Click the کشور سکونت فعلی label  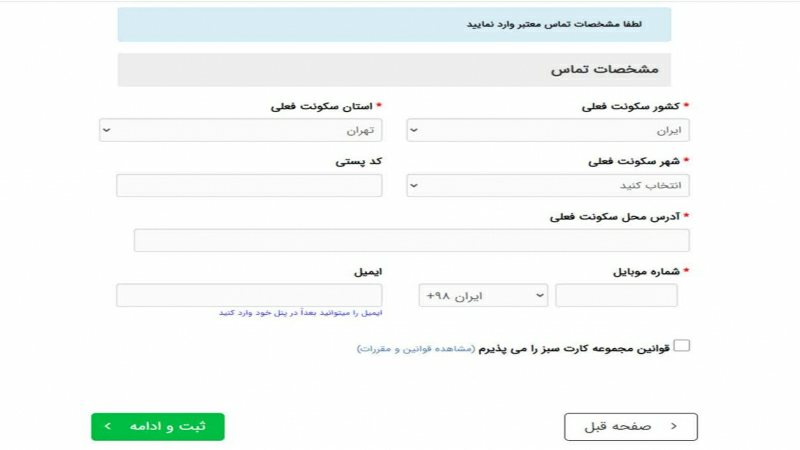(x=631, y=106)
